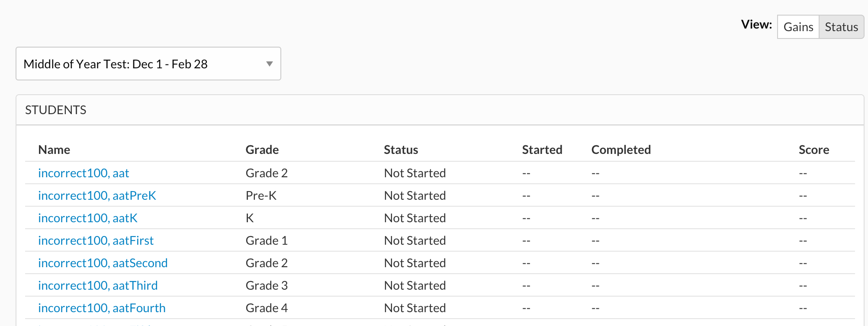Switch to the Gains view
Image resolution: width=868 pixels, height=326 pixels.
coord(798,27)
